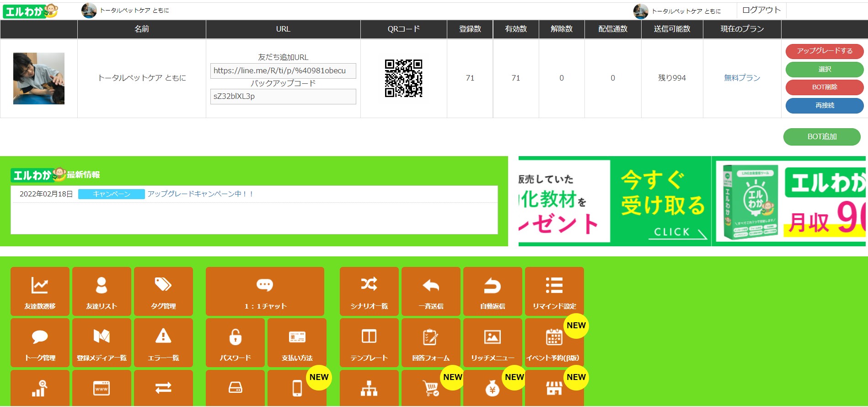Click the エルわか 月収 product box banner
This screenshot has width=868, height=407.
(x=789, y=201)
